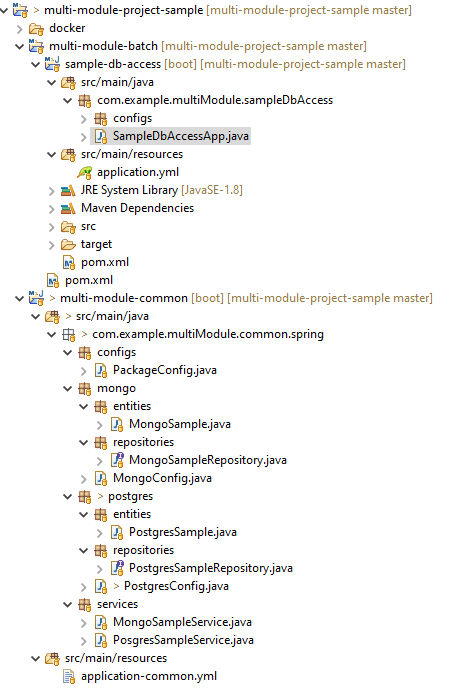Collapse the multi-module-project-sample root node
The height and width of the screenshot is (688, 460).
(x=4, y=10)
